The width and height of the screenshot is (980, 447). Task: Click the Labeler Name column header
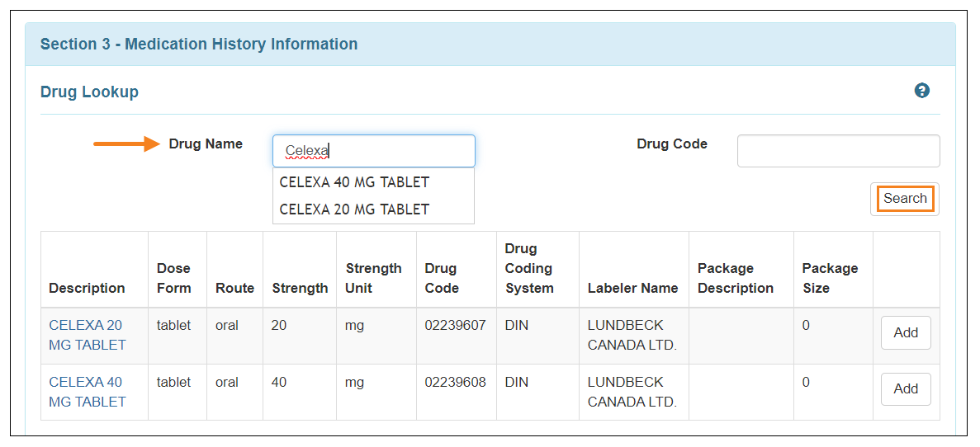click(632, 288)
